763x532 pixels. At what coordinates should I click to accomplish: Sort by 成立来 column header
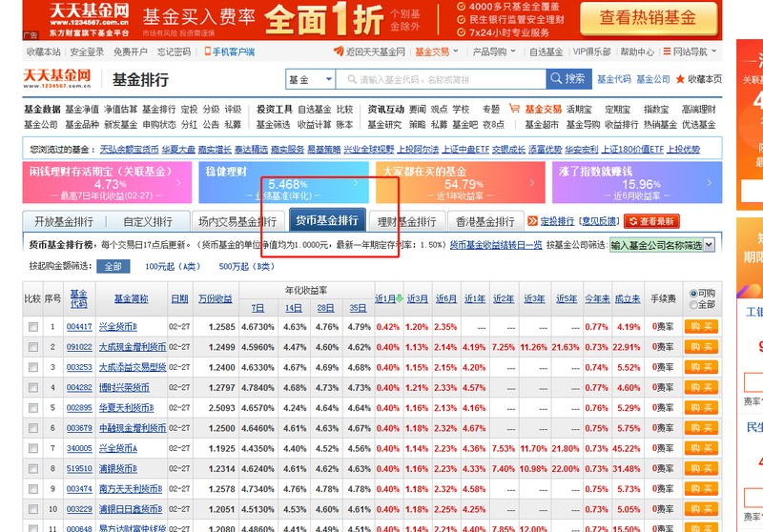click(x=628, y=298)
